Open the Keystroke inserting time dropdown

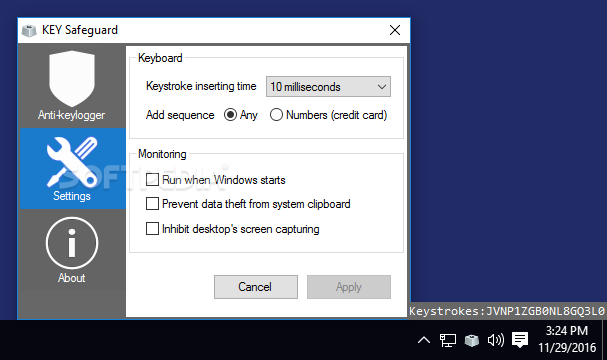[x=328, y=87]
